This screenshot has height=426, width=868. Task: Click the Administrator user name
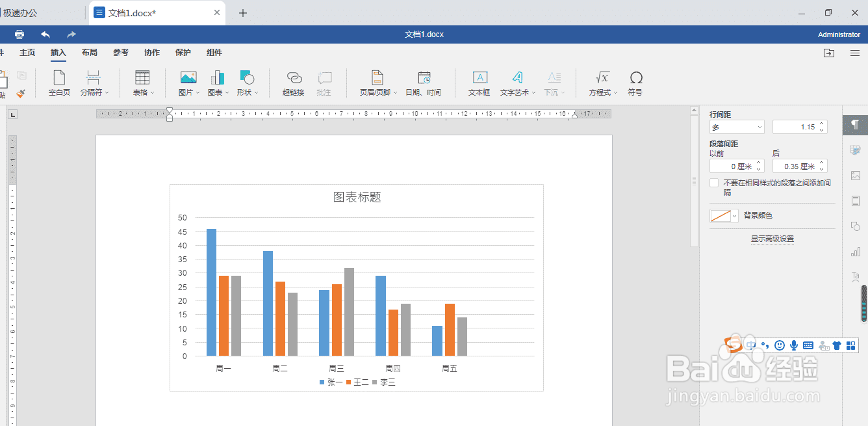coord(839,34)
